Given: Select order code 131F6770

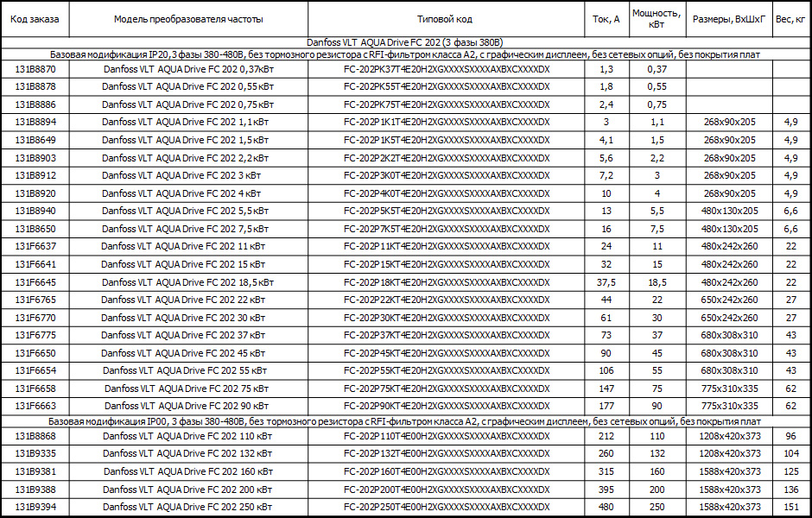Looking at the screenshot, I should tap(35, 318).
